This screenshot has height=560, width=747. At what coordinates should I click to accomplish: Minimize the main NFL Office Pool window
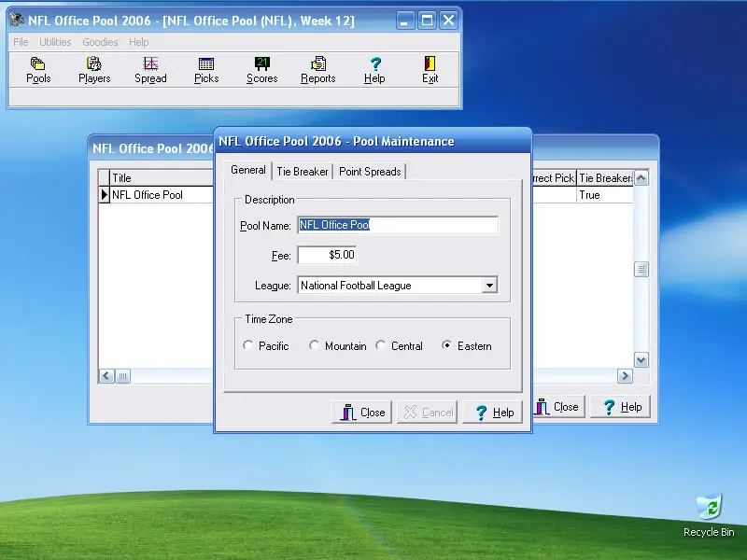(x=405, y=21)
